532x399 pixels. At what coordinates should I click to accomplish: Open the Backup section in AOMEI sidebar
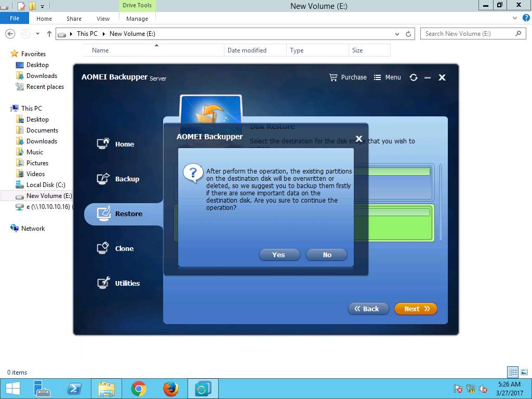tap(118, 179)
